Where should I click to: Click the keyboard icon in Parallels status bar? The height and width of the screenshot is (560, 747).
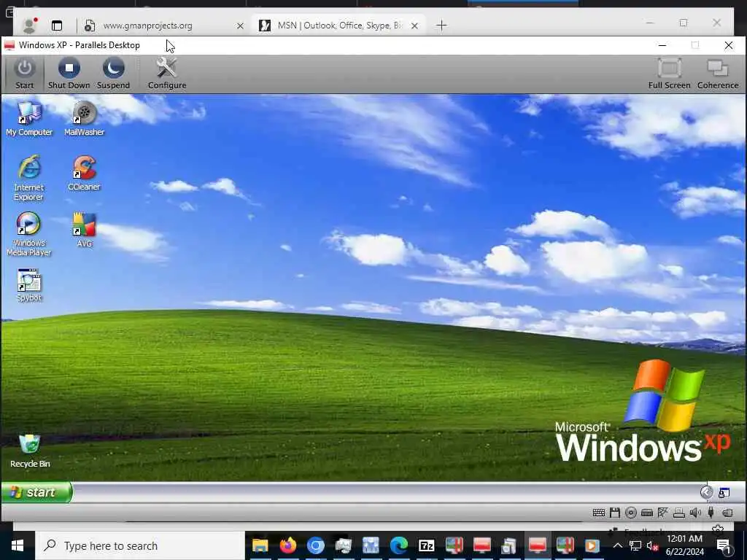(599, 513)
